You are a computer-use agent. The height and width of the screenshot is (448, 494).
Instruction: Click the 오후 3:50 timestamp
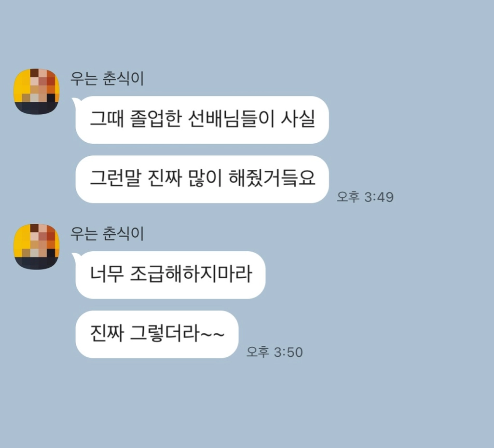point(274,352)
